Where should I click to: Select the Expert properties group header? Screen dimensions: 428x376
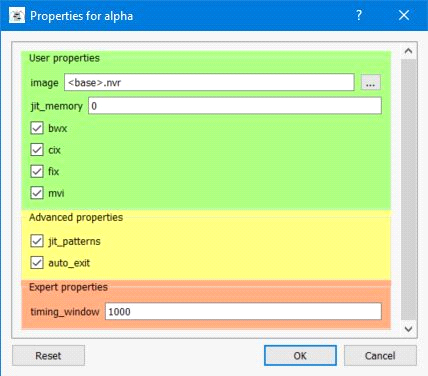click(68, 287)
